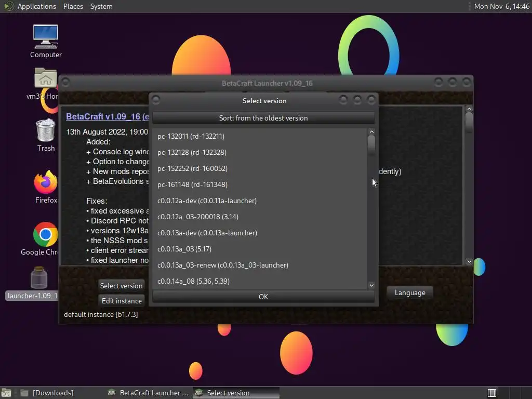
Task: Click the BetaCraft Launcher window's left title-bar button
Action: click(65, 82)
